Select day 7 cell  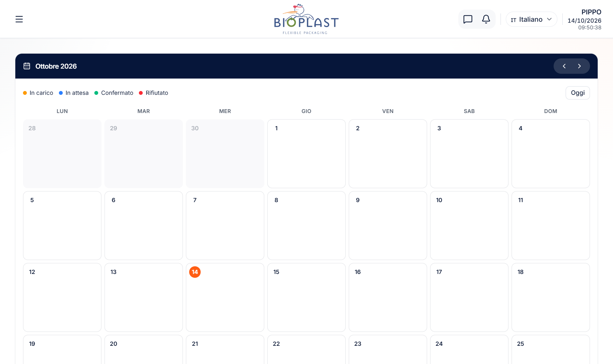click(x=225, y=225)
